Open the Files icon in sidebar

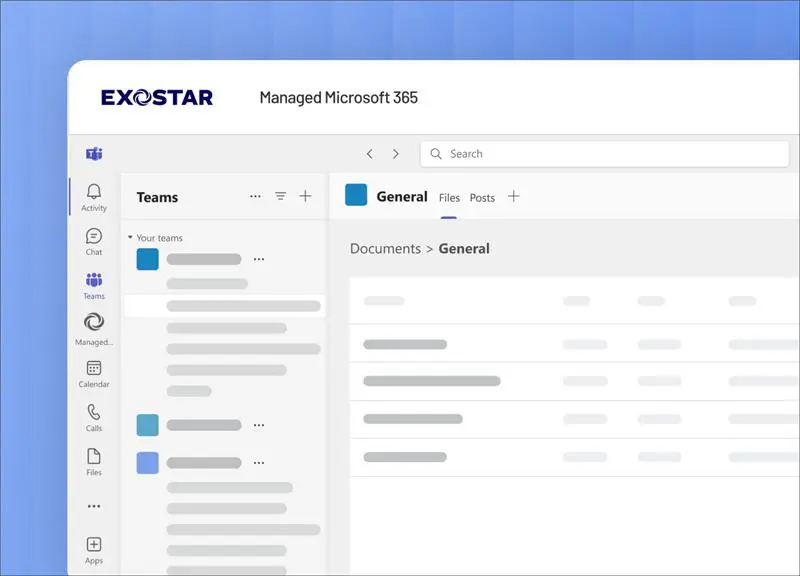tap(94, 459)
